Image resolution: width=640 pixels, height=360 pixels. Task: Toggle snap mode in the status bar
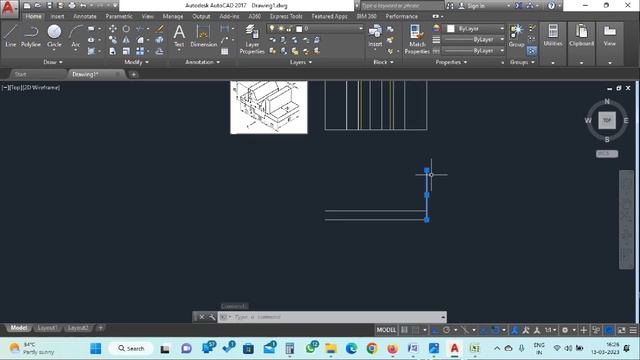tap(416, 330)
